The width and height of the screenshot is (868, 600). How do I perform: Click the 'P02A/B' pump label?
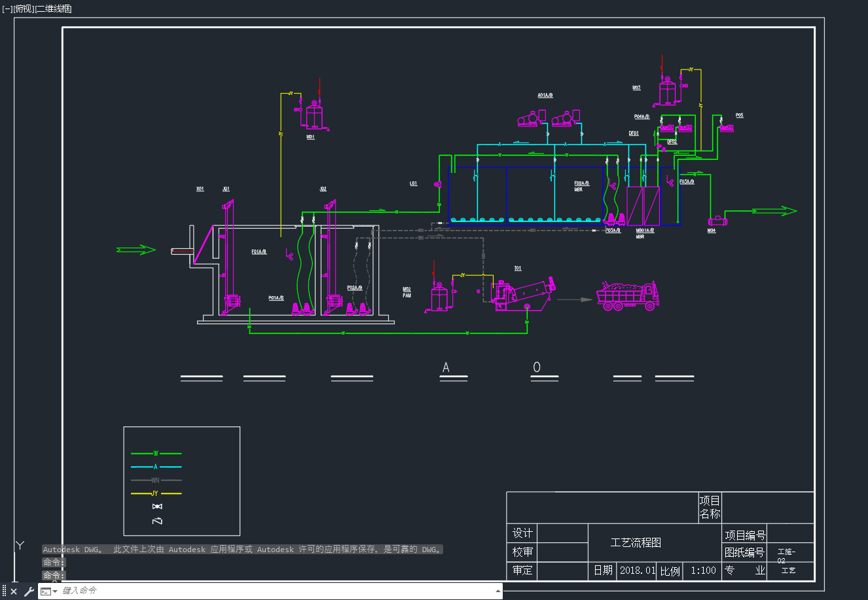(354, 288)
